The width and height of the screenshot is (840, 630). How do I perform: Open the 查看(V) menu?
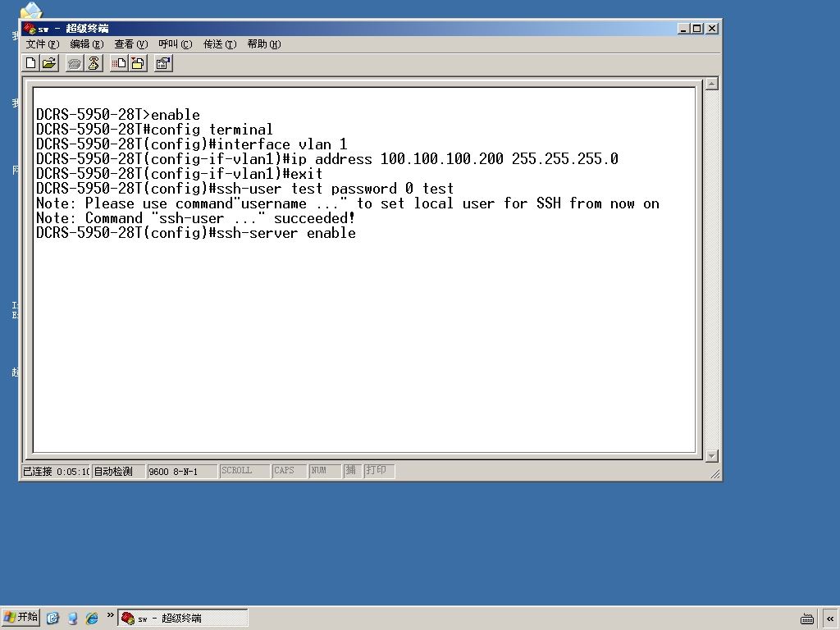pos(130,44)
